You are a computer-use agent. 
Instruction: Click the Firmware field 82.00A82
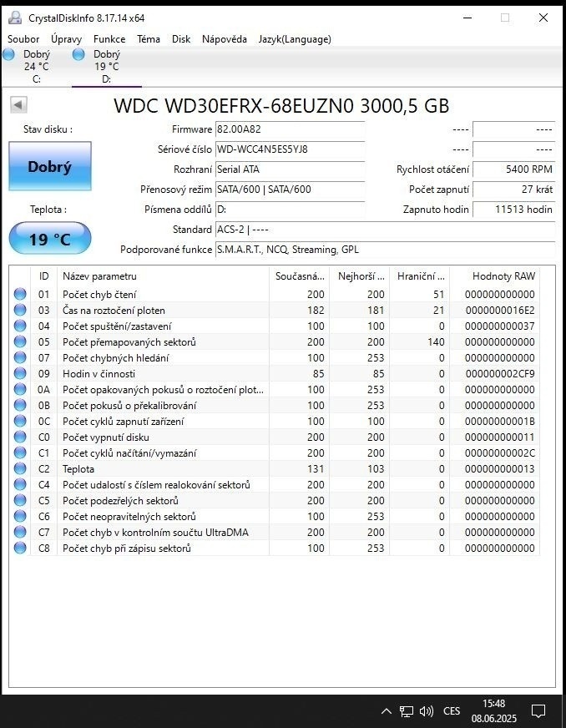click(x=291, y=129)
